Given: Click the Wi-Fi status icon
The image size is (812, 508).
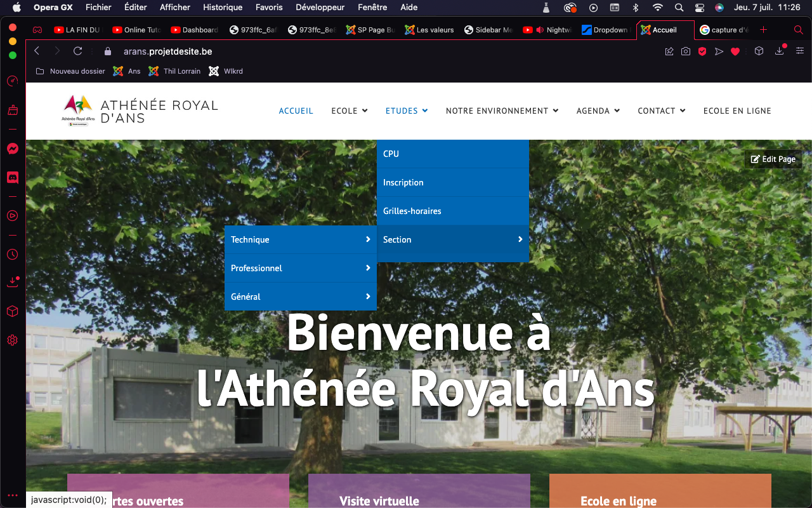Looking at the screenshot, I should click(658, 8).
